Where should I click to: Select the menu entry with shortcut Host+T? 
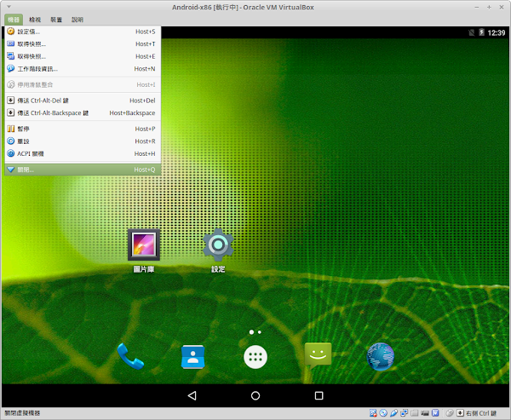pyautogui.click(x=83, y=44)
